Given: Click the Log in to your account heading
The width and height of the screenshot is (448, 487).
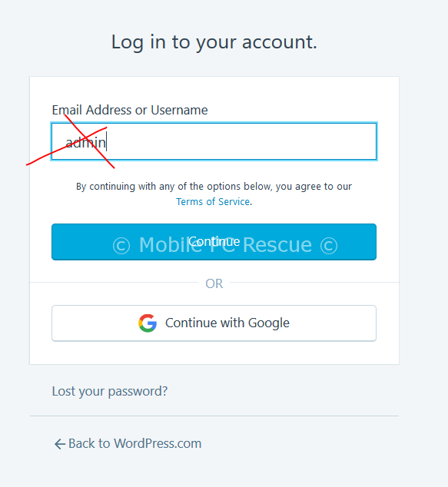Looking at the screenshot, I should [x=214, y=42].
